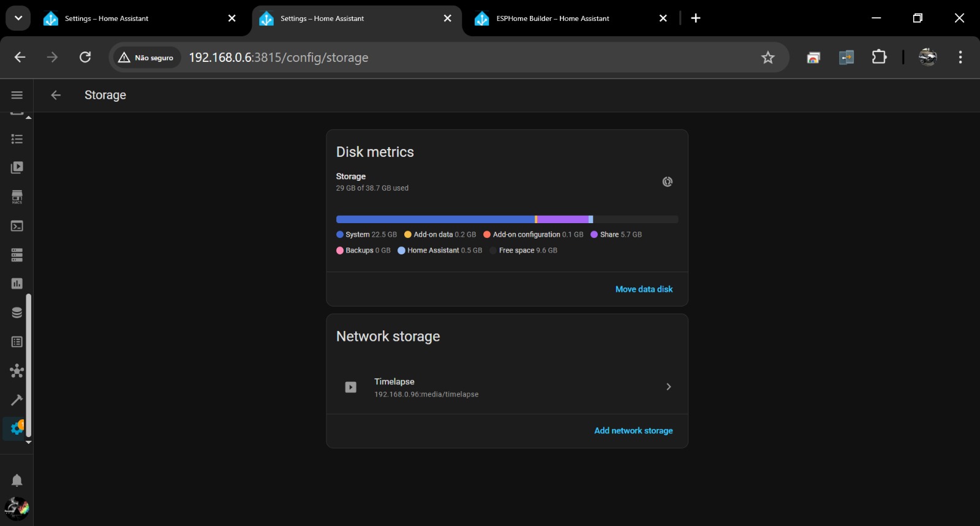
Task: Bookmark this page with the star
Action: [x=768, y=58]
